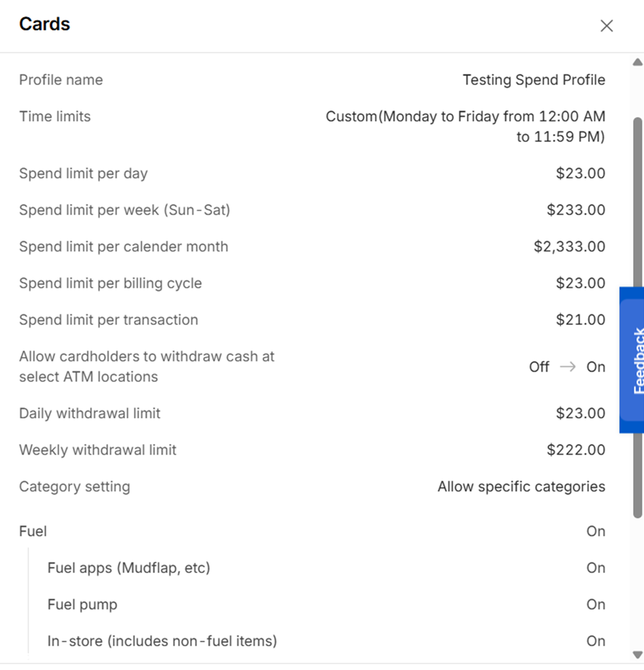Viewport: 644px width, 670px height.
Task: Click the $21.00 per transaction limit value
Action: click(580, 320)
